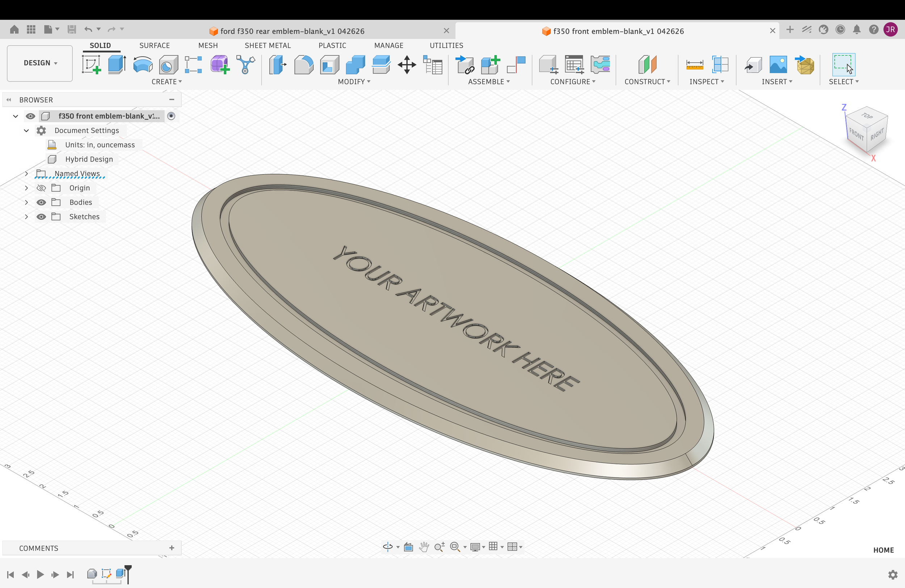
Task: Play the timeline
Action: 40,575
